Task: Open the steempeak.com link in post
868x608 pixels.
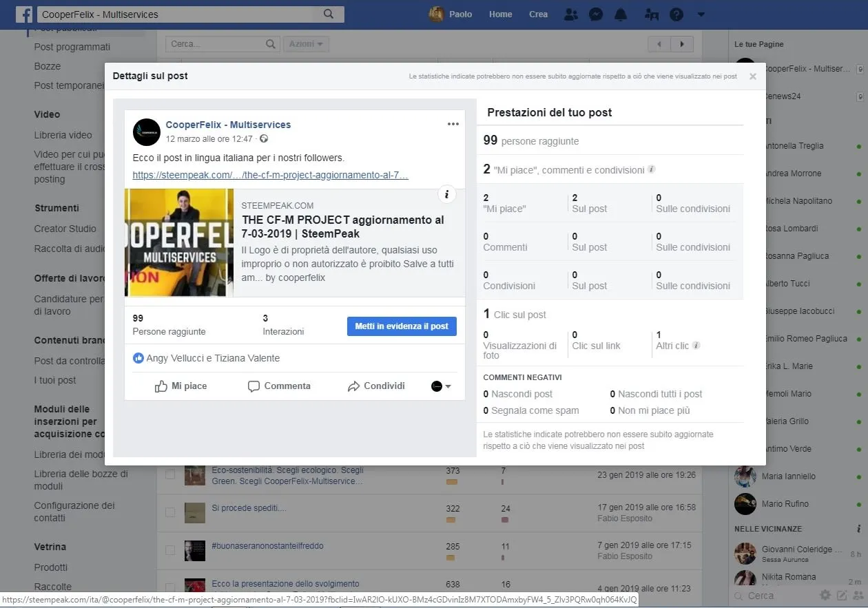Action: click(270, 175)
